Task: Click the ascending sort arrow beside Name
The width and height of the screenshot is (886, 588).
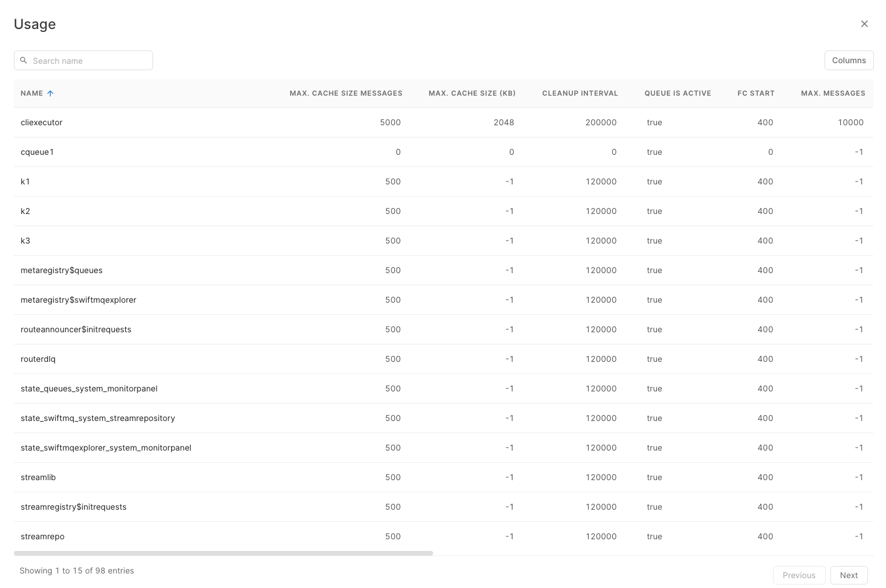Action: point(50,93)
